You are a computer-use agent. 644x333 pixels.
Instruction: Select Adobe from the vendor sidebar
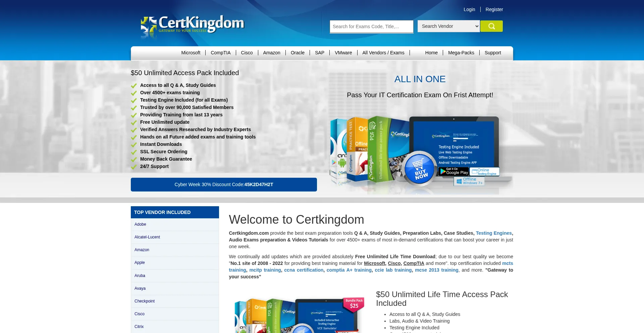[x=140, y=224]
